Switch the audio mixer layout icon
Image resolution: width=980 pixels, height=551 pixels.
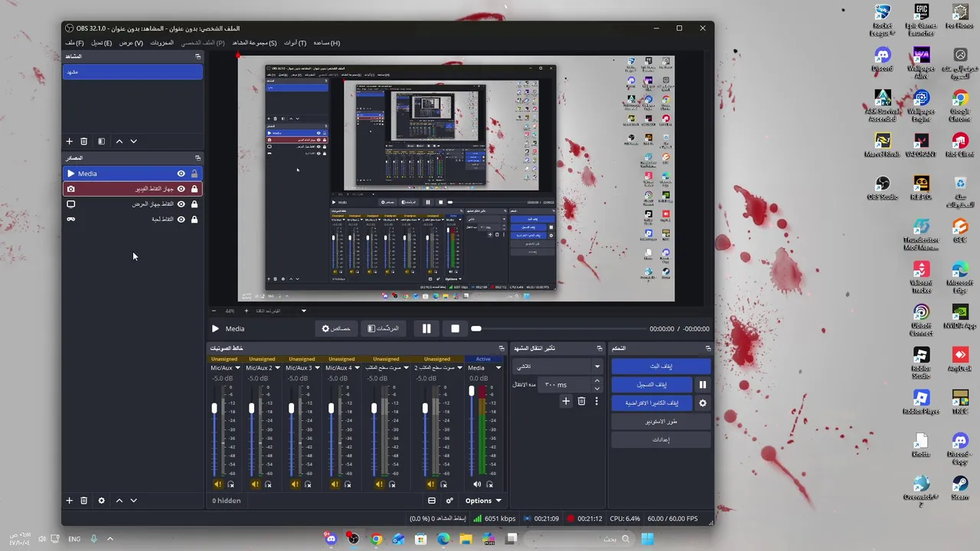[432, 500]
